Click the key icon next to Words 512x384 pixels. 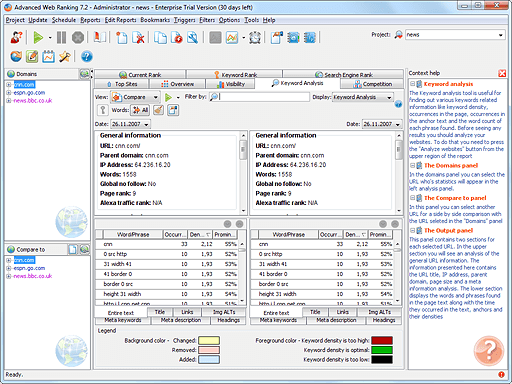coord(103,110)
